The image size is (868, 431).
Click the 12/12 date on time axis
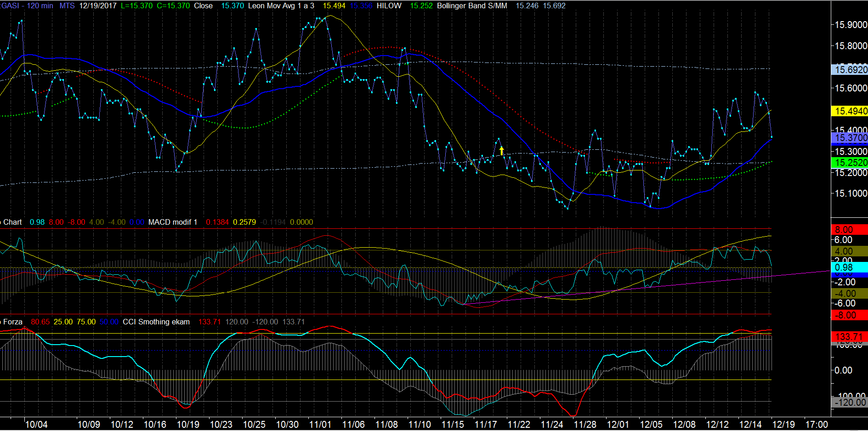click(x=717, y=425)
